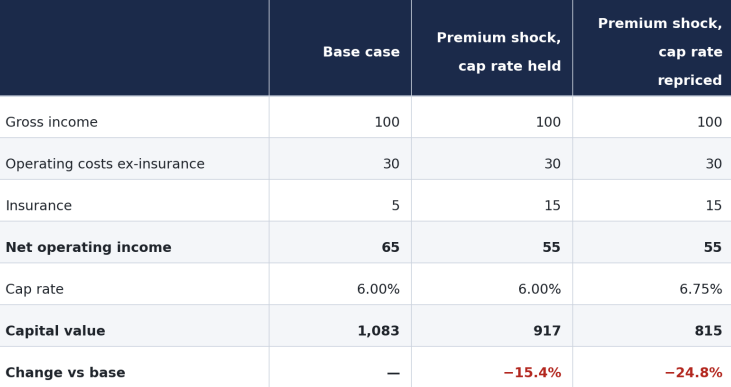The width and height of the screenshot is (731, 387).
Task: Select the Capital value row label
Action: click(55, 331)
